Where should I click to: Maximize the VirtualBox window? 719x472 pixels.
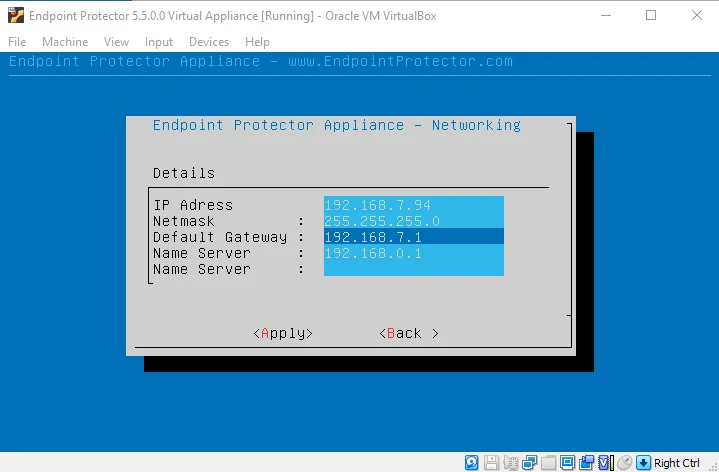click(x=651, y=15)
